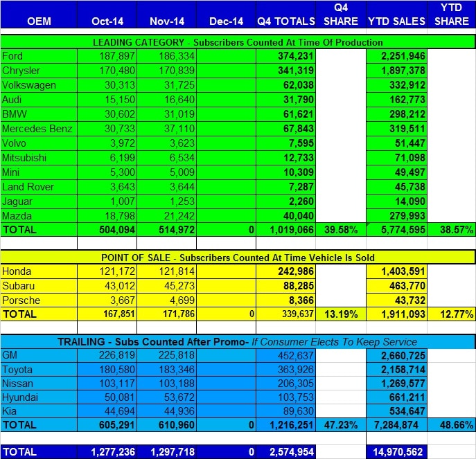Select the Q4 TOTALS header cell
The image size is (476, 459).
(286, 15)
